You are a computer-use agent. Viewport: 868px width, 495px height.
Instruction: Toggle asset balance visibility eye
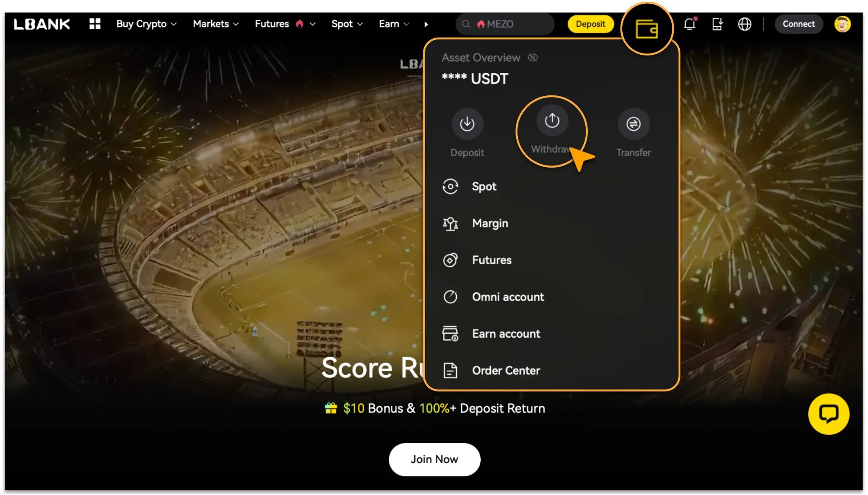(x=533, y=58)
